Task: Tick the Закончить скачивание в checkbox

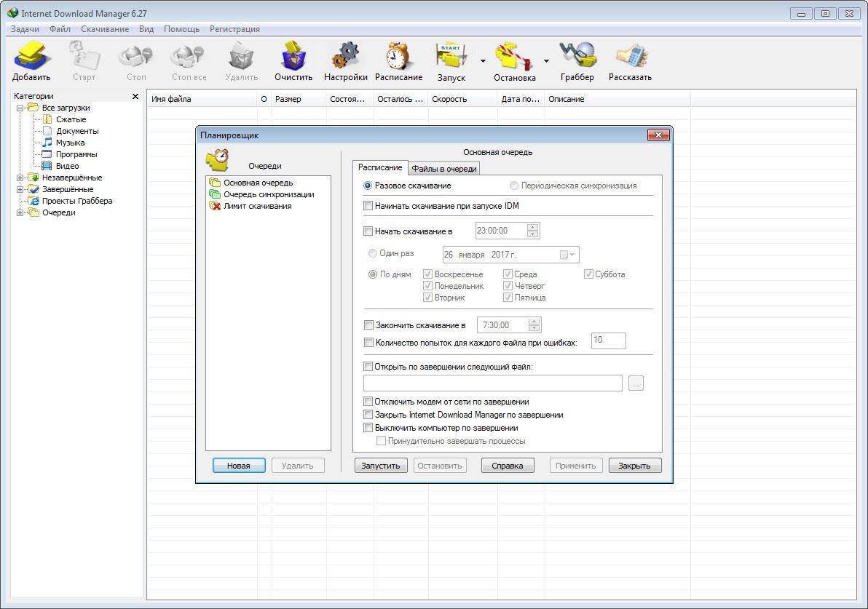Action: coord(368,325)
